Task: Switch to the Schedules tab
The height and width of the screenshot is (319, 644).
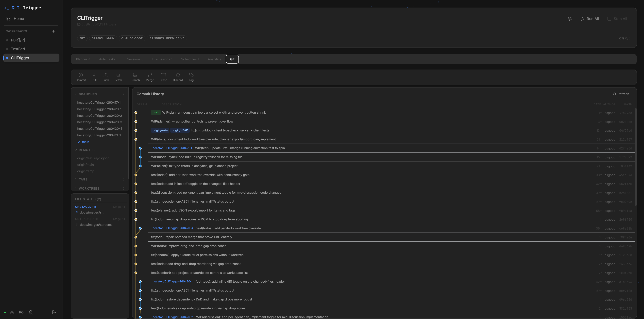Action: (190, 59)
